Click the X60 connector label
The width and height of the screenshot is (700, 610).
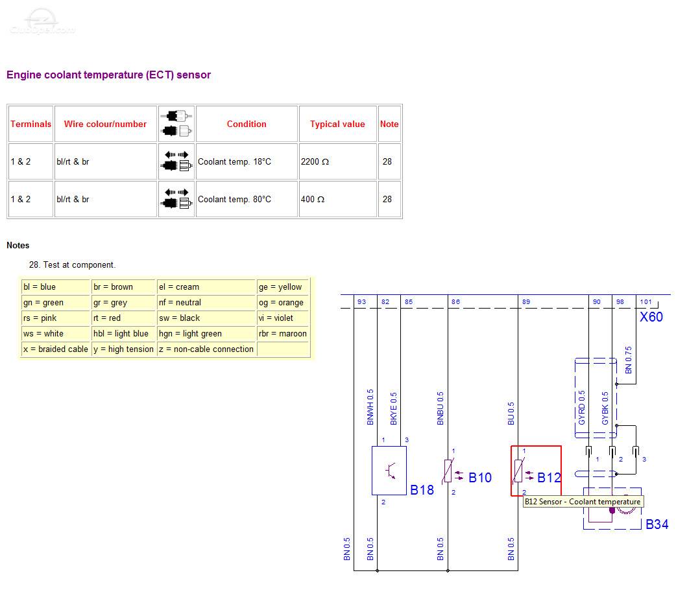[651, 317]
